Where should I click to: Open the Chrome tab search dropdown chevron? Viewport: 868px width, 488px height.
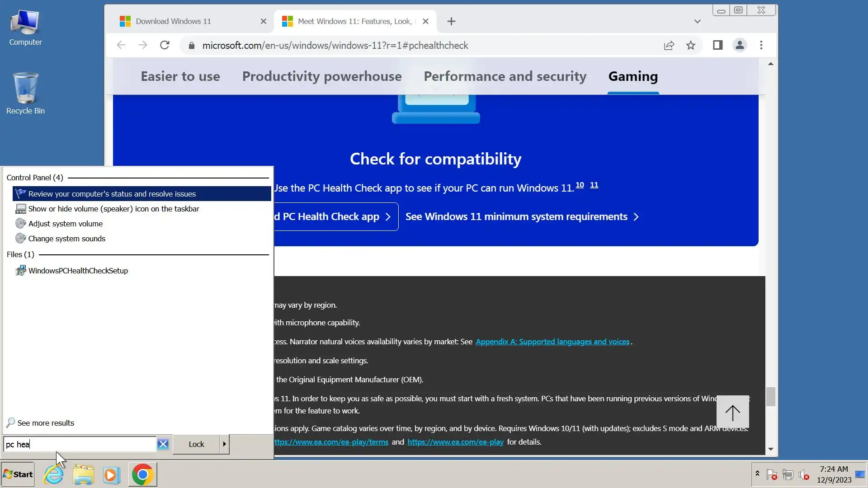pyautogui.click(x=697, y=21)
